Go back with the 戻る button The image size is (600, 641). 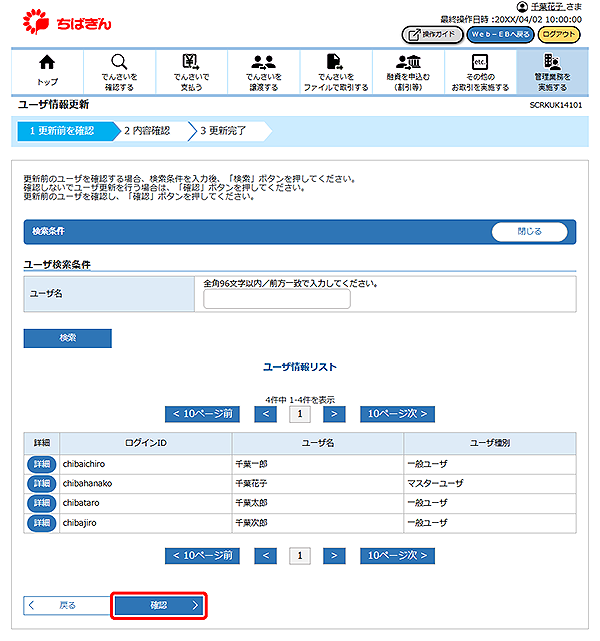65,605
